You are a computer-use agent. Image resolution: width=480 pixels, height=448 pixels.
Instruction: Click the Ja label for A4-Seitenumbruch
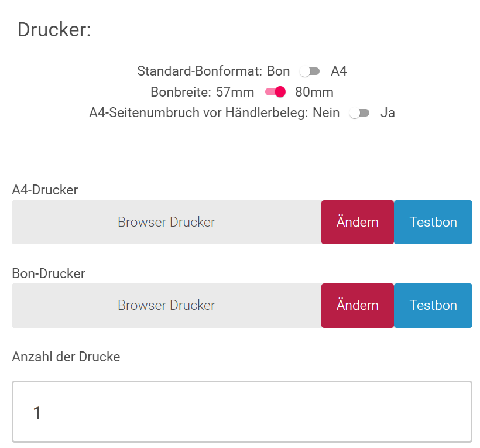[x=388, y=113]
